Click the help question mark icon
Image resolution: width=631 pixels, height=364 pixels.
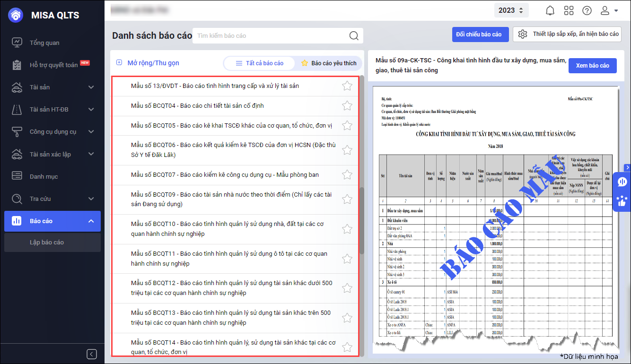[587, 10]
